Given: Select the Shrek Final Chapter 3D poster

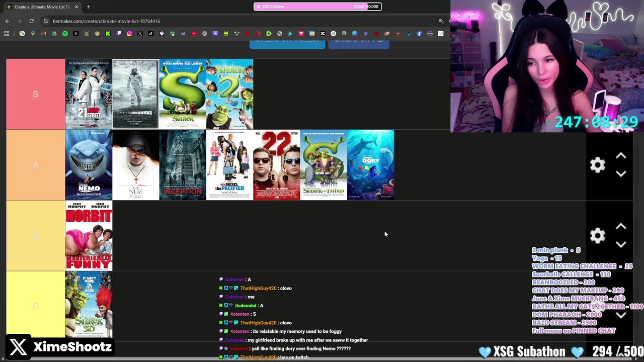Looking at the screenshot, I should (89, 305).
